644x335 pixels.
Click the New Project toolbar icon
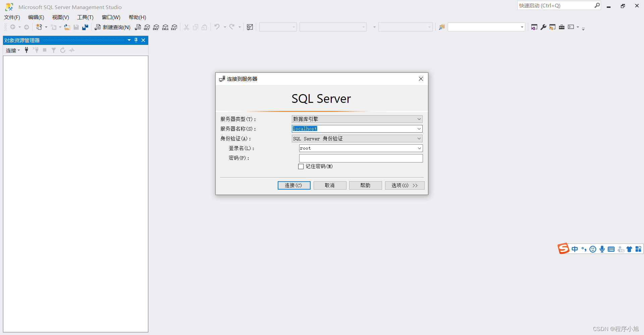[39, 27]
